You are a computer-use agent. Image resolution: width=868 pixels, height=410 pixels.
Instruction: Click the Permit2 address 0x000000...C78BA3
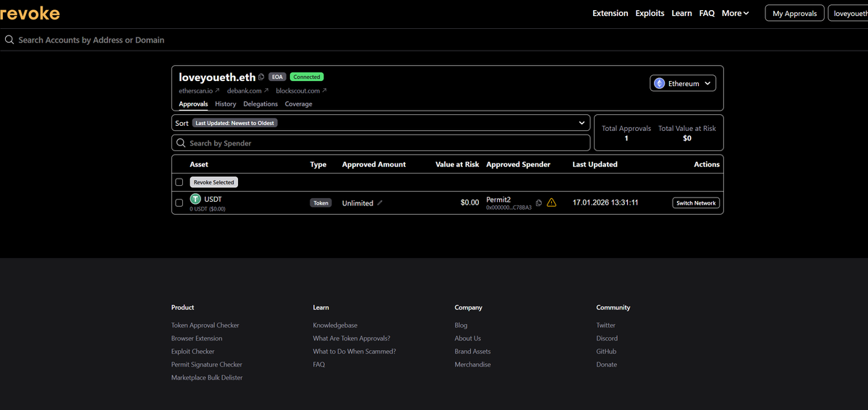509,208
